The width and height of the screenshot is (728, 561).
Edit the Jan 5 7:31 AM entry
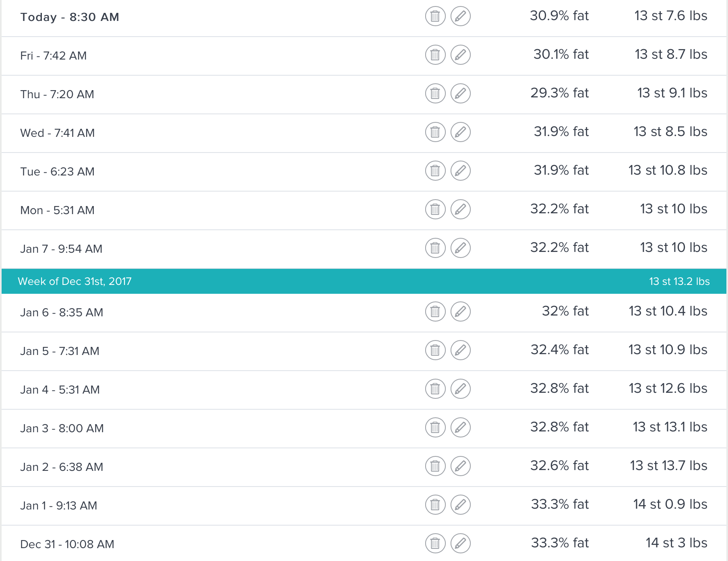(x=460, y=351)
